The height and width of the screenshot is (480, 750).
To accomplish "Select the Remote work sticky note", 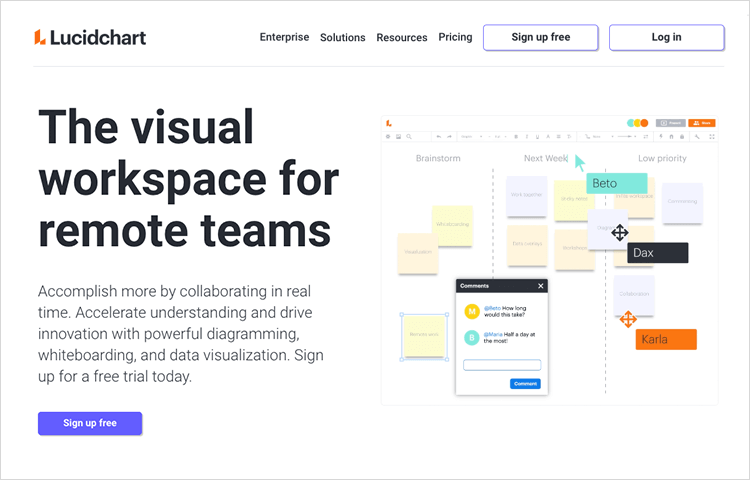I will click(424, 336).
